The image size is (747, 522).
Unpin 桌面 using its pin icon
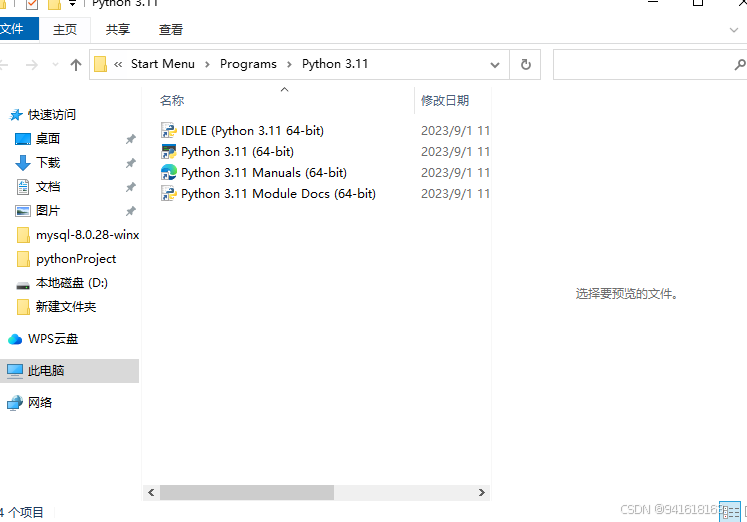131,139
